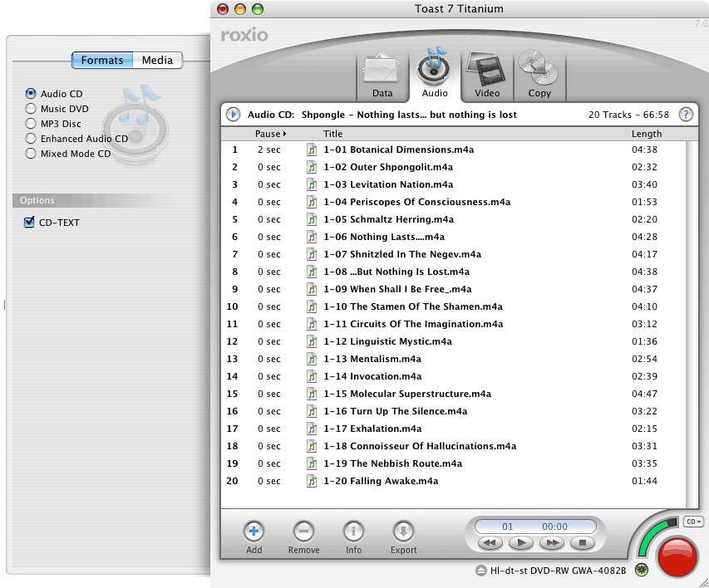Click the 2 sec pause of track 1
Image resolution: width=709 pixels, height=588 pixels.
click(x=269, y=149)
